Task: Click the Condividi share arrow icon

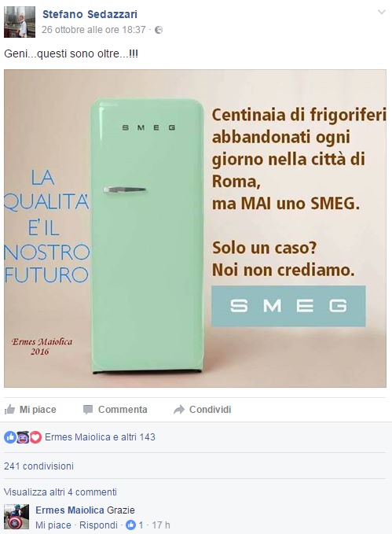Action: pyautogui.click(x=179, y=410)
